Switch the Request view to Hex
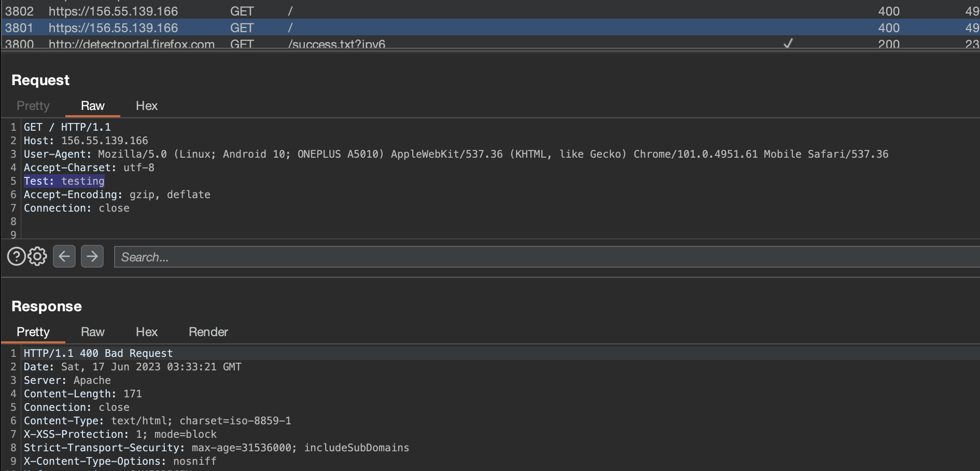Viewport: 980px width, 471px height. pos(146,105)
